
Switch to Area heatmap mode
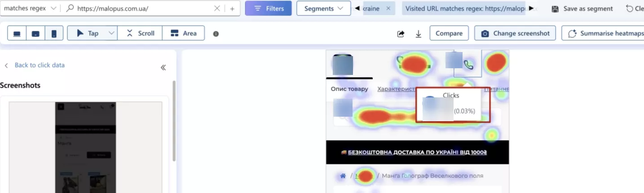[x=183, y=33]
